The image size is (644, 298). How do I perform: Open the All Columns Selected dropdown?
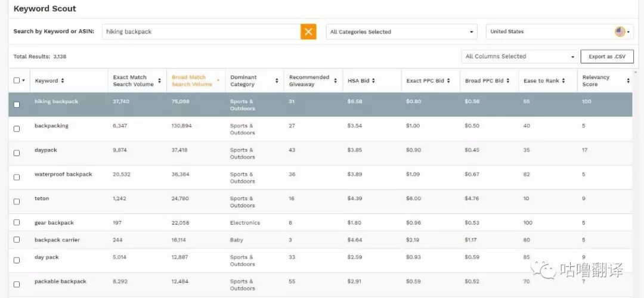(519, 57)
